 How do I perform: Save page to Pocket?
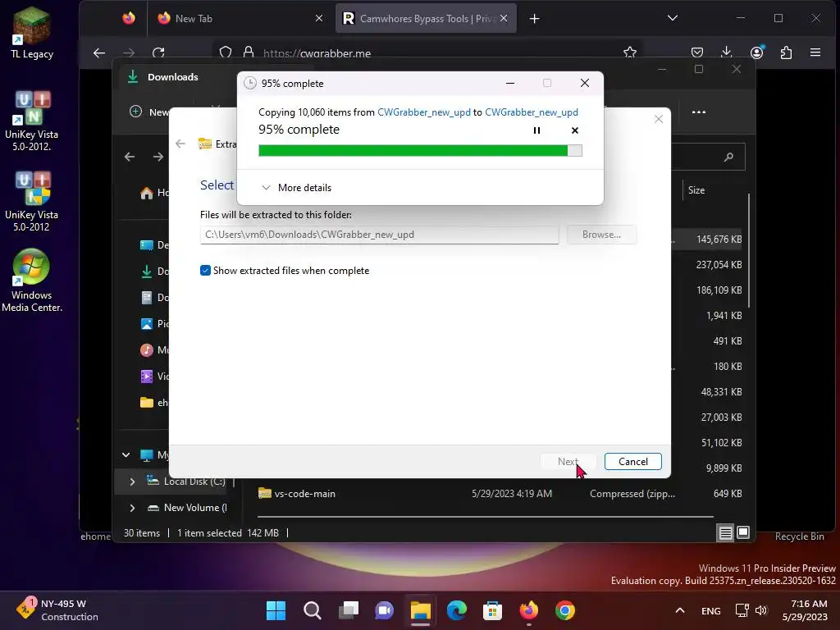(x=697, y=52)
